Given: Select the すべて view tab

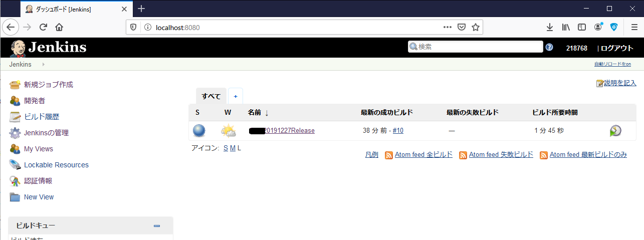Looking at the screenshot, I should point(211,96).
